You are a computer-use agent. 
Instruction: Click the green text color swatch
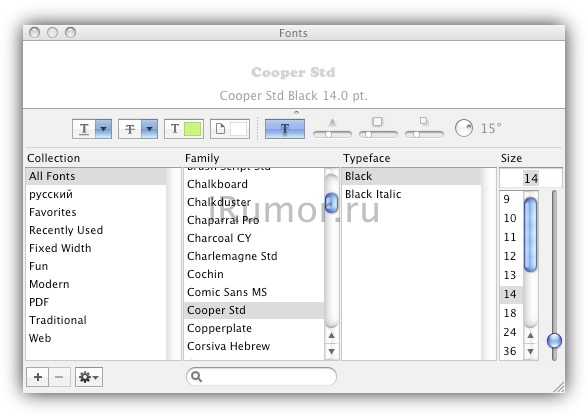coord(193,129)
